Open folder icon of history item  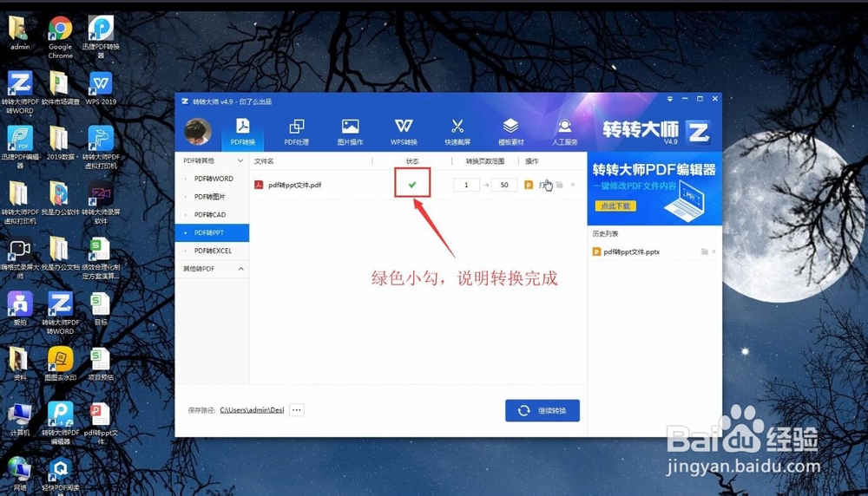point(704,251)
